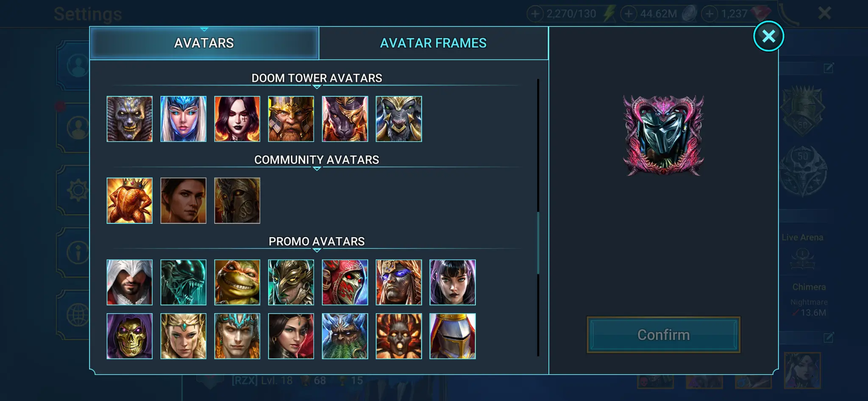
Task: Select the crowned roast chicken community avatar
Action: 129,200
